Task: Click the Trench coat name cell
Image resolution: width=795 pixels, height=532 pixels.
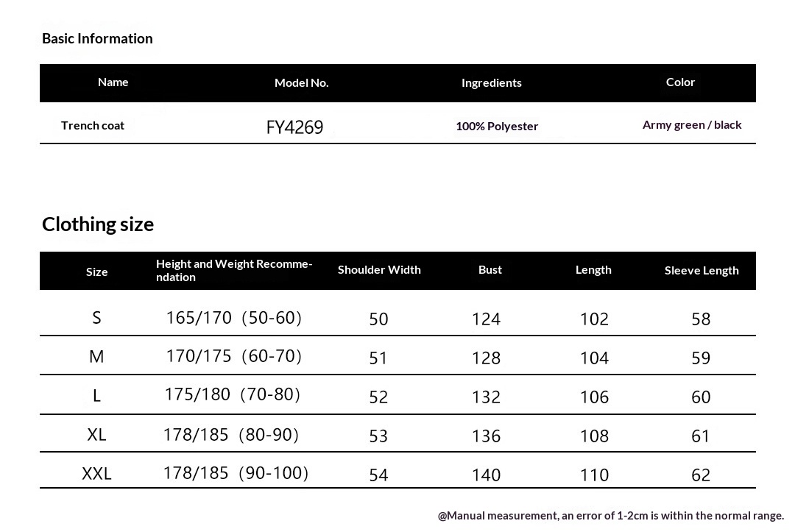Action: pos(93,125)
